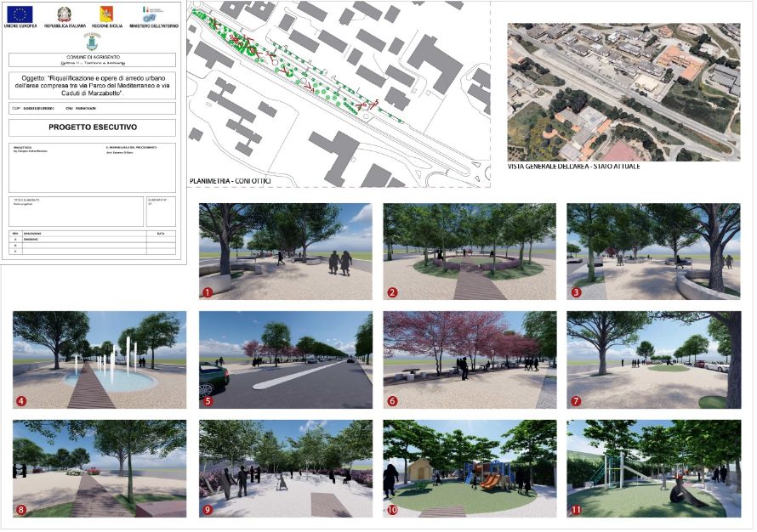Click the Oggetto project description text

[x=92, y=85]
